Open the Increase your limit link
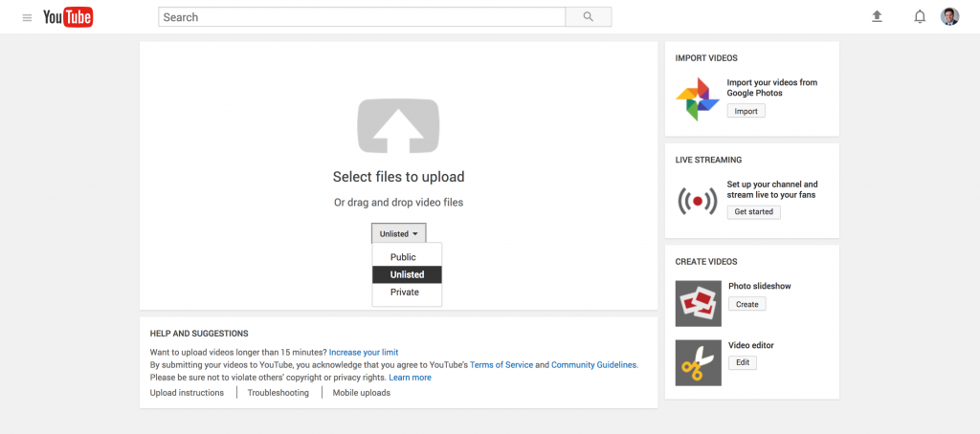 364,352
